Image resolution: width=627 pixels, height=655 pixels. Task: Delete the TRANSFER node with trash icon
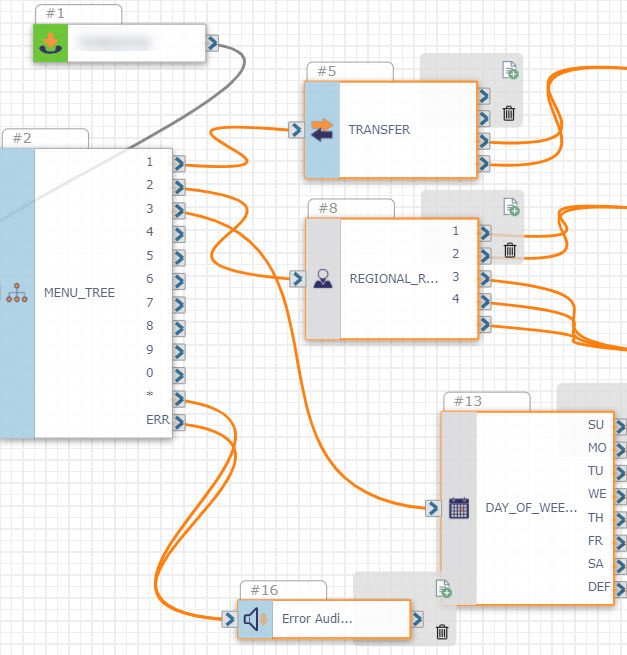click(x=509, y=113)
